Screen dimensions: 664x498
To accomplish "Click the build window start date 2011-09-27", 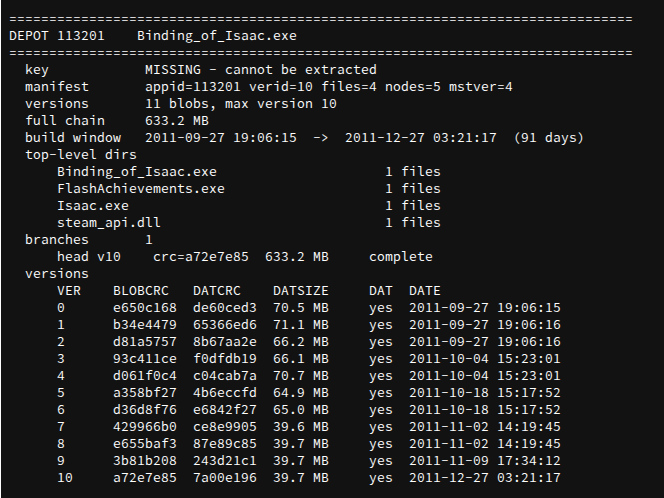I will (185, 138).
